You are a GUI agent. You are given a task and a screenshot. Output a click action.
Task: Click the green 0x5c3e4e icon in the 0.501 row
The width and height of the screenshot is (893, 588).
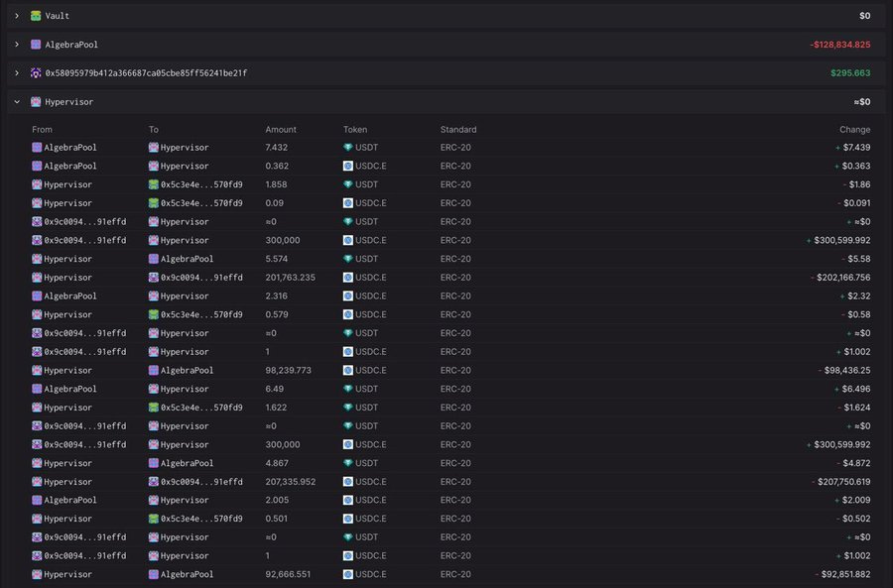pyautogui.click(x=153, y=520)
